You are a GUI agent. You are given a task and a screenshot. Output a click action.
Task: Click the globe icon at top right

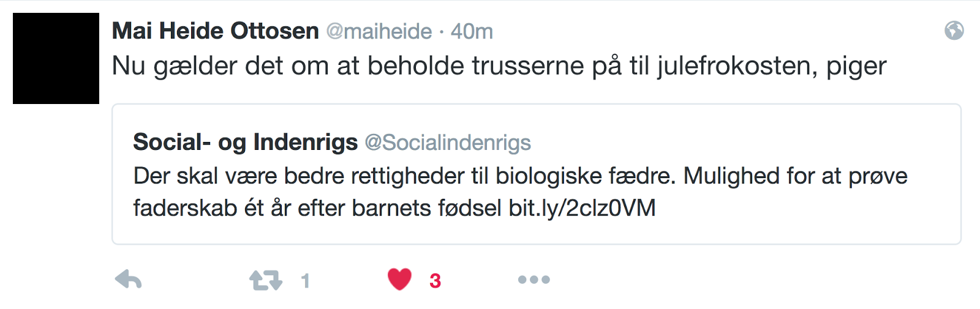point(954,30)
